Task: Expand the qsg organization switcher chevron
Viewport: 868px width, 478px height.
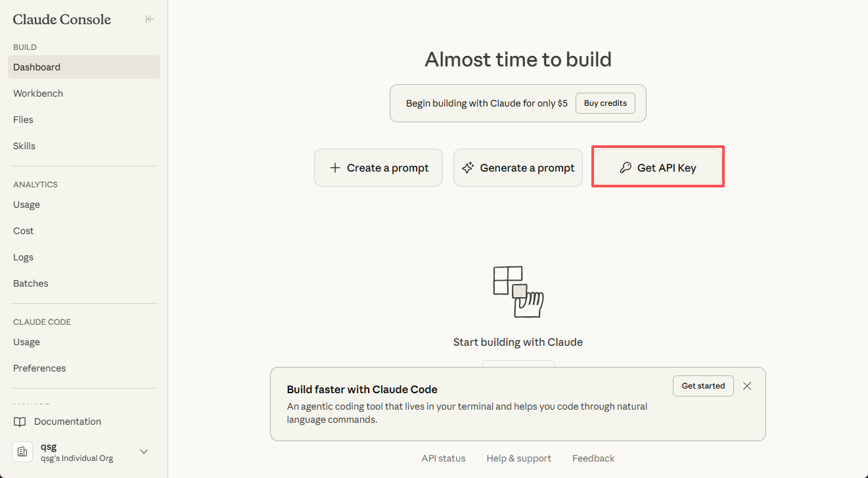Action: [x=144, y=452]
